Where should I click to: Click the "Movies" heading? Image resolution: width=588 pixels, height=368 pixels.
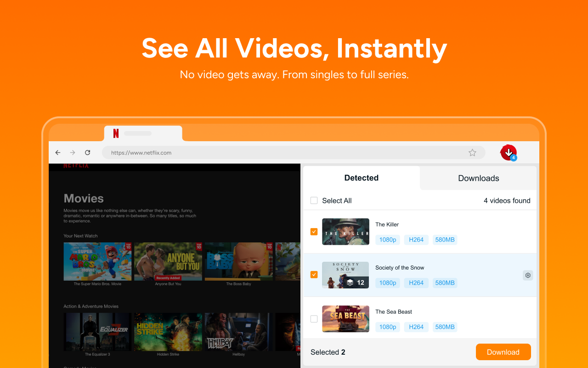(x=84, y=199)
